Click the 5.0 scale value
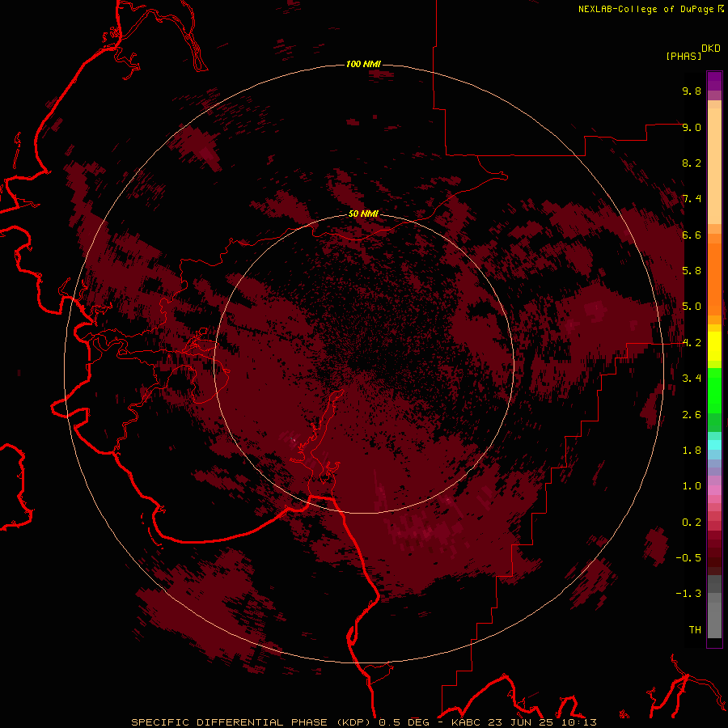 click(x=692, y=307)
